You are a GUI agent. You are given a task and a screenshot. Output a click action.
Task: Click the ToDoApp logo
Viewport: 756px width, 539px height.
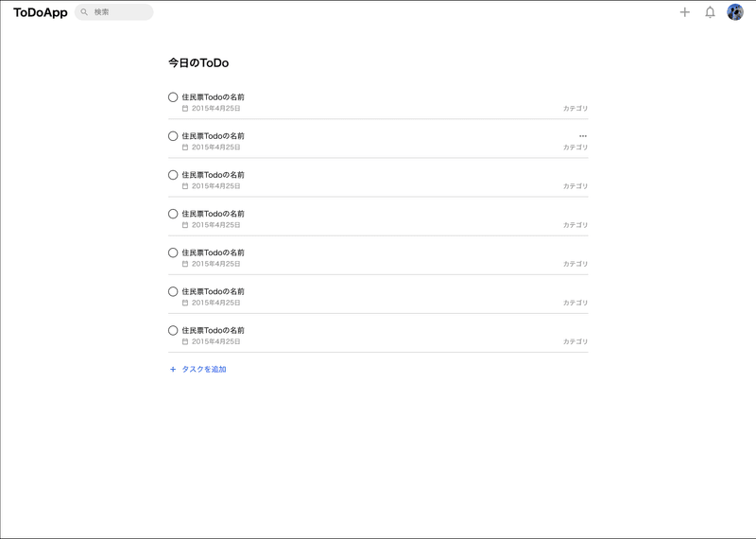(41, 12)
